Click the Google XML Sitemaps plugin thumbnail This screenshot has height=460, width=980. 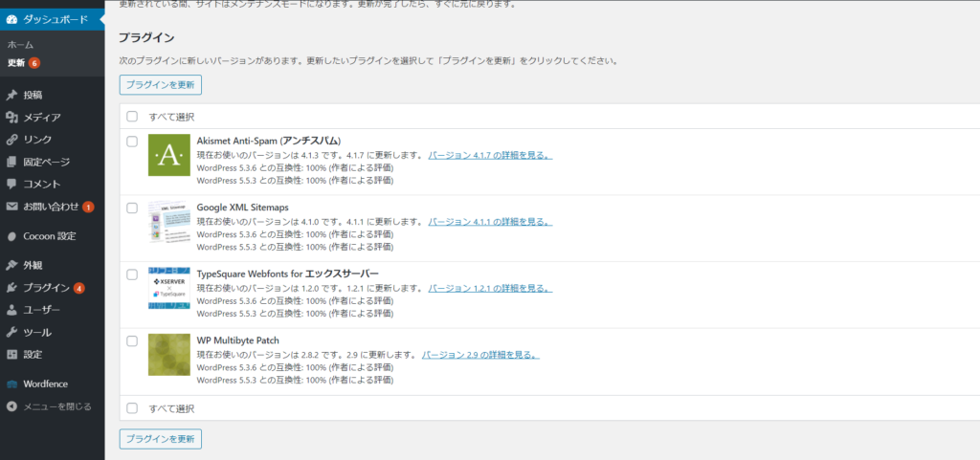coord(169,222)
